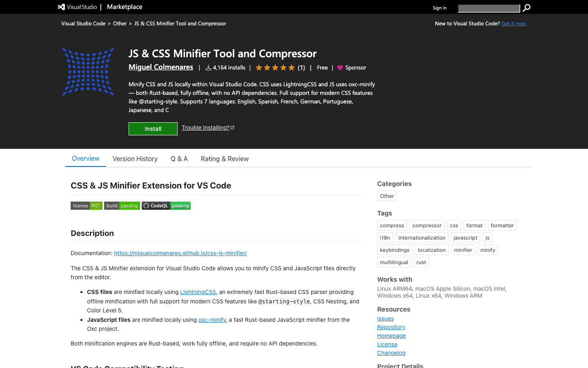Open the documentation github.io link
Viewport: 588px width, 368px height.
(x=180, y=253)
